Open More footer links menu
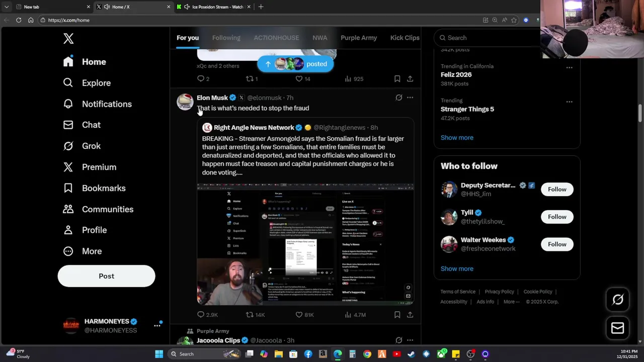 512,302
